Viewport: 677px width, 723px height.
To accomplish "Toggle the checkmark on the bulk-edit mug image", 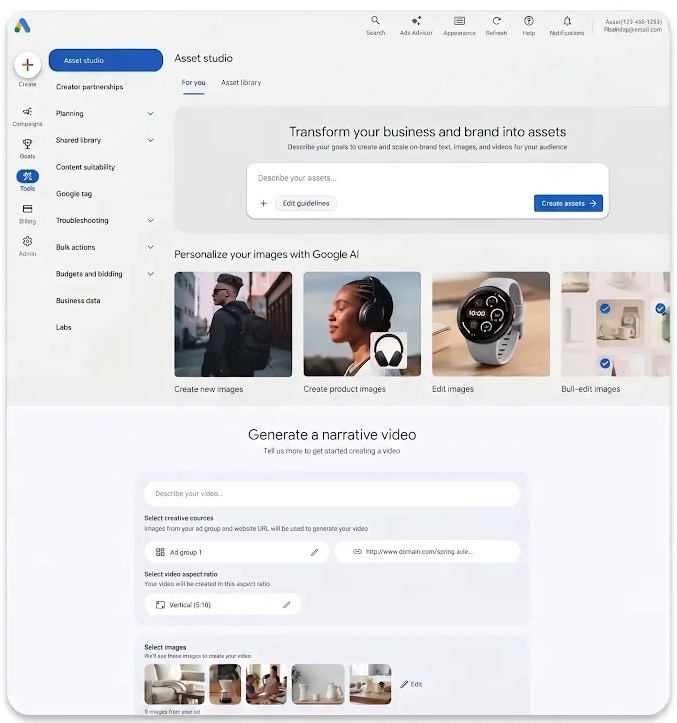I will 605,308.
